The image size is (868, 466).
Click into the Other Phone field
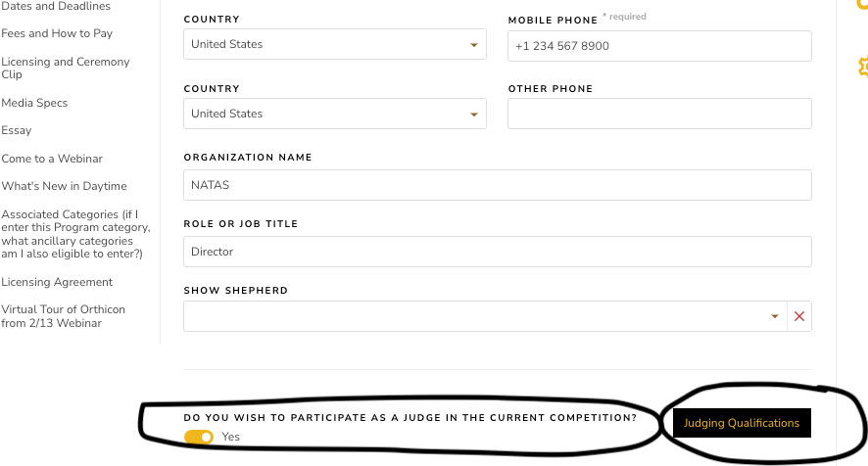click(x=660, y=114)
